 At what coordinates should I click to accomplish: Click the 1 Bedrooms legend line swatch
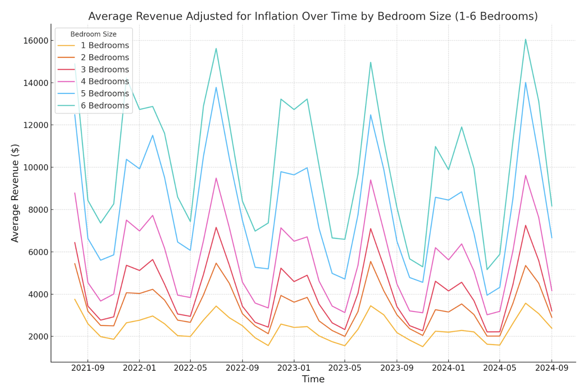tap(66, 46)
